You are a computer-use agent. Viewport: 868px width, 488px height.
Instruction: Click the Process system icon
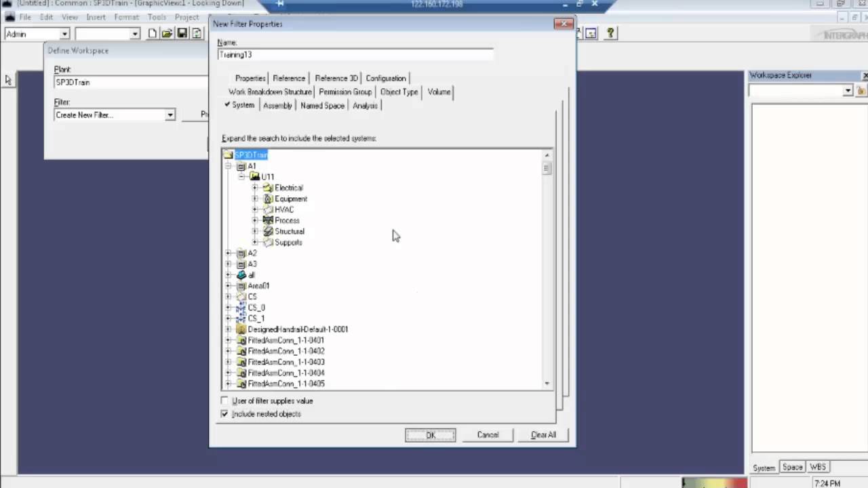[x=268, y=220]
